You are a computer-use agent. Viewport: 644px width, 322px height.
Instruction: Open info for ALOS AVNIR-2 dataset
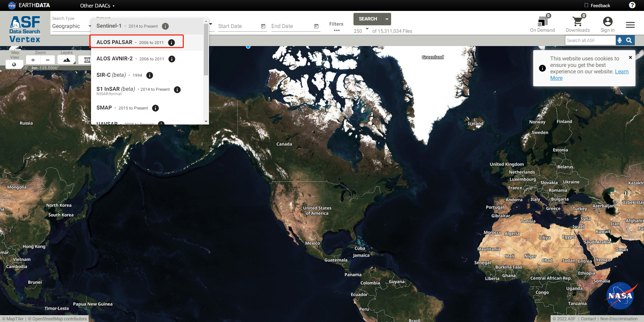tap(172, 59)
